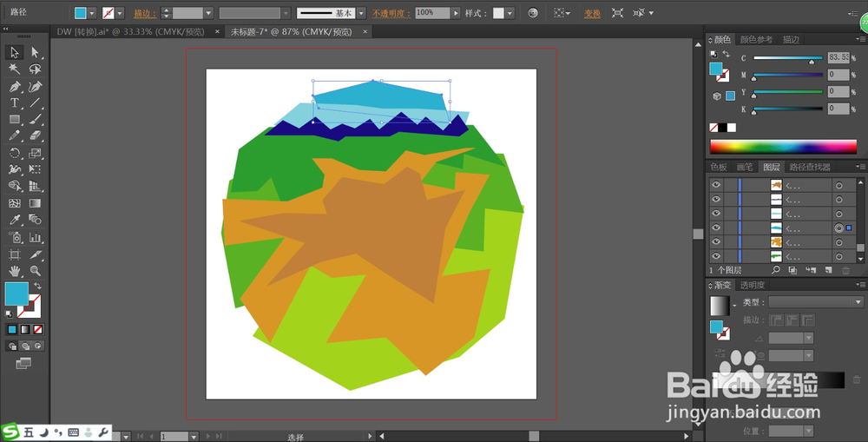Close the 未标题-7 document tab
This screenshot has width=868, height=442.
(x=365, y=32)
